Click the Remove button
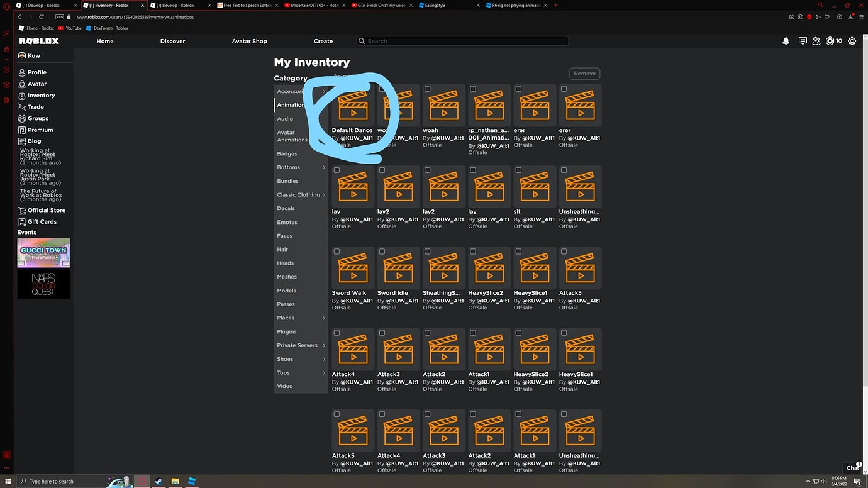The image size is (868, 488). [x=584, y=74]
